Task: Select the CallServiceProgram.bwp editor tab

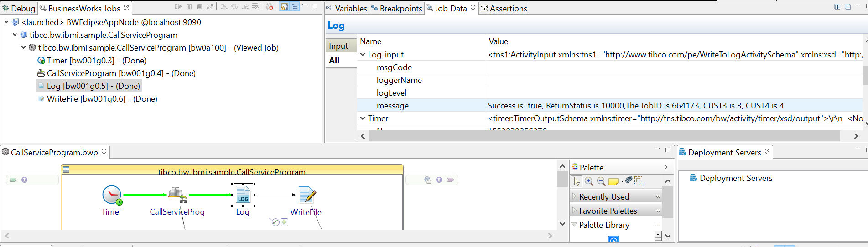Action: (x=54, y=152)
